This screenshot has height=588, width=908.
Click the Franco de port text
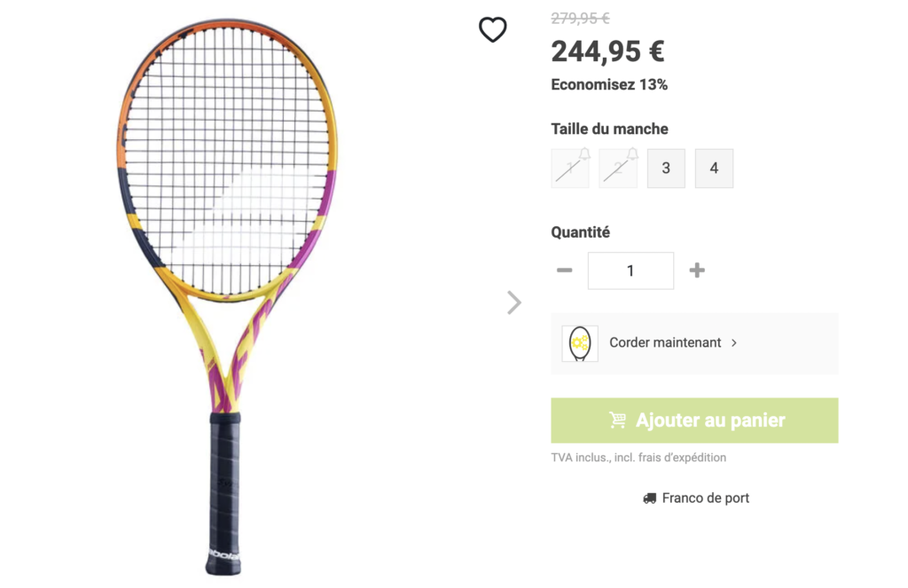tap(705, 498)
